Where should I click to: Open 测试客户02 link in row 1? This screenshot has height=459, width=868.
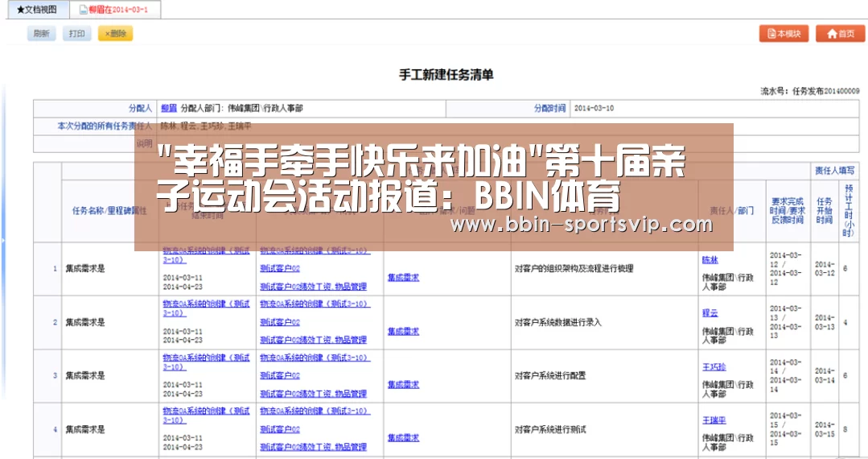280,268
